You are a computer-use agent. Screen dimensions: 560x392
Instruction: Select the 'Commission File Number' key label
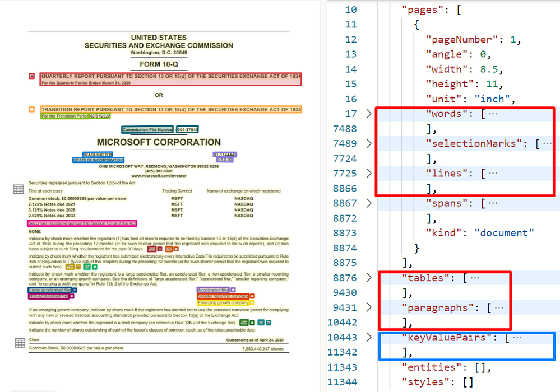click(147, 129)
